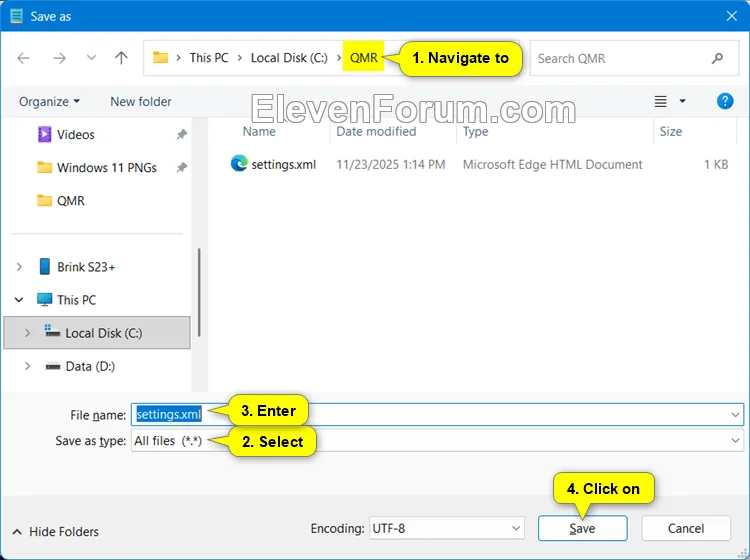Click the magnifier search icon
The height and width of the screenshot is (560, 750).
[717, 58]
